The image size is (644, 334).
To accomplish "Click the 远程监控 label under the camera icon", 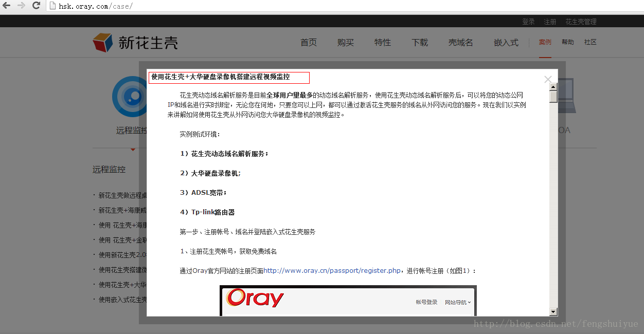I will coord(132,131).
